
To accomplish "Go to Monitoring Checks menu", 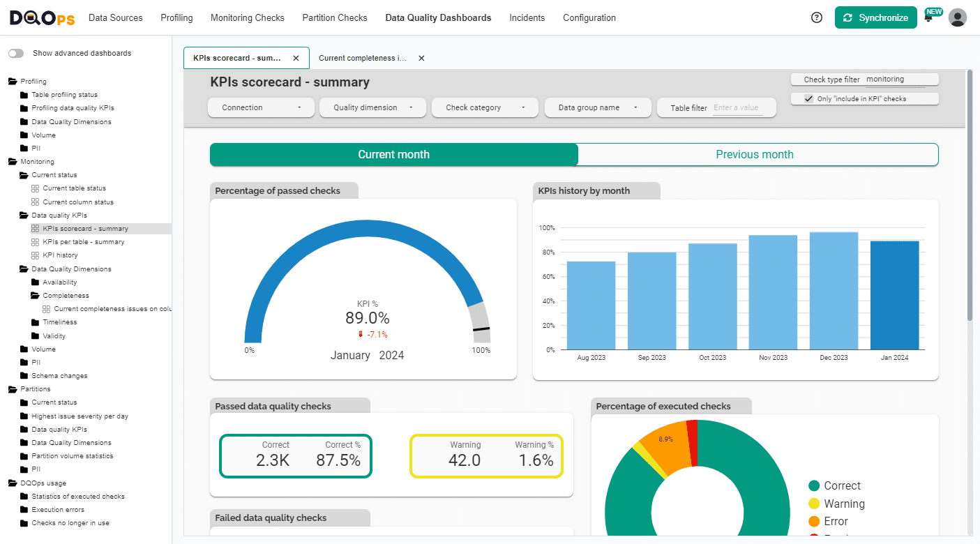I will pos(247,18).
